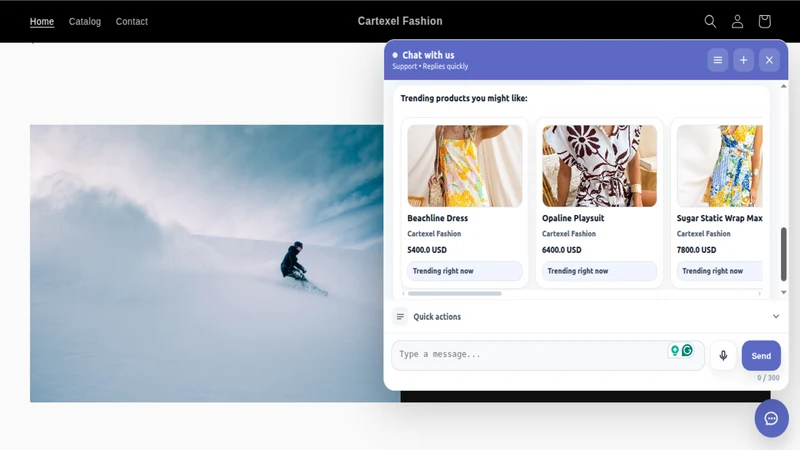Open the Catalog menu item
The width and height of the screenshot is (800, 450).
tap(85, 21)
